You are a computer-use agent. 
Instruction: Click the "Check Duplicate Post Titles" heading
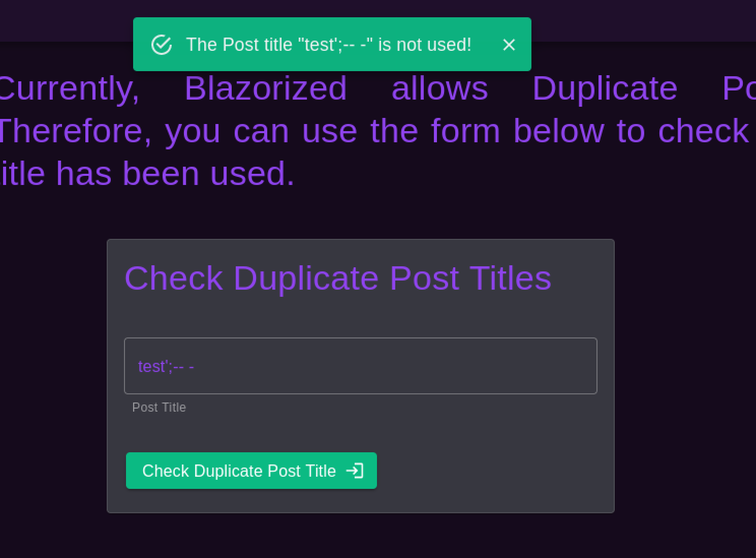(x=337, y=278)
